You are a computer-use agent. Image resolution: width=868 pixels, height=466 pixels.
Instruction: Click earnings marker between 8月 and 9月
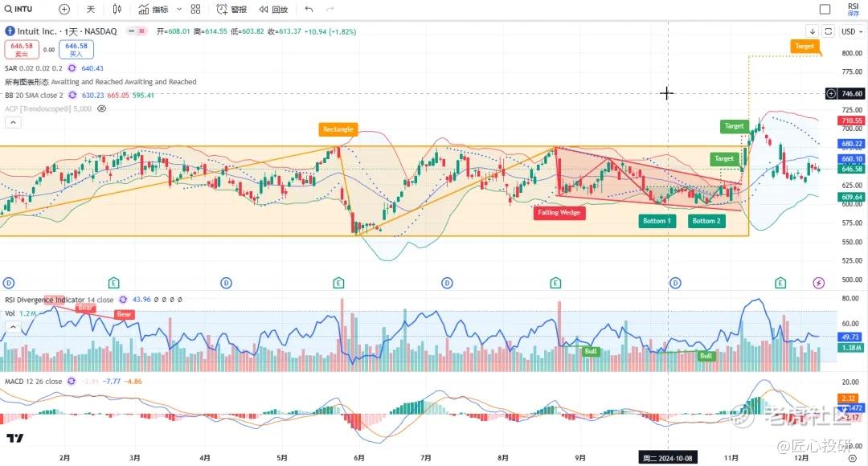(556, 283)
